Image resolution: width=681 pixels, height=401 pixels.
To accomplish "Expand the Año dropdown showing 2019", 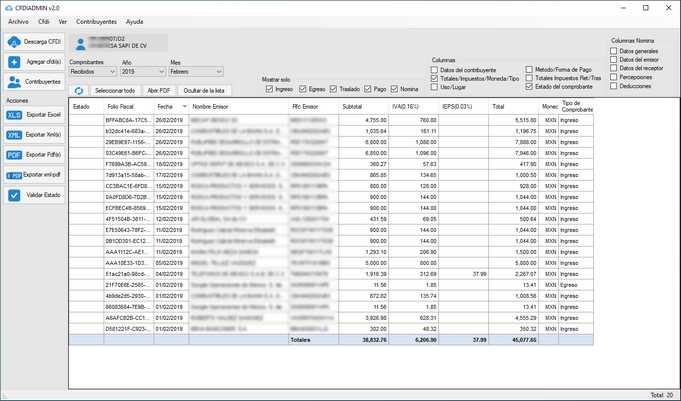I will click(142, 72).
